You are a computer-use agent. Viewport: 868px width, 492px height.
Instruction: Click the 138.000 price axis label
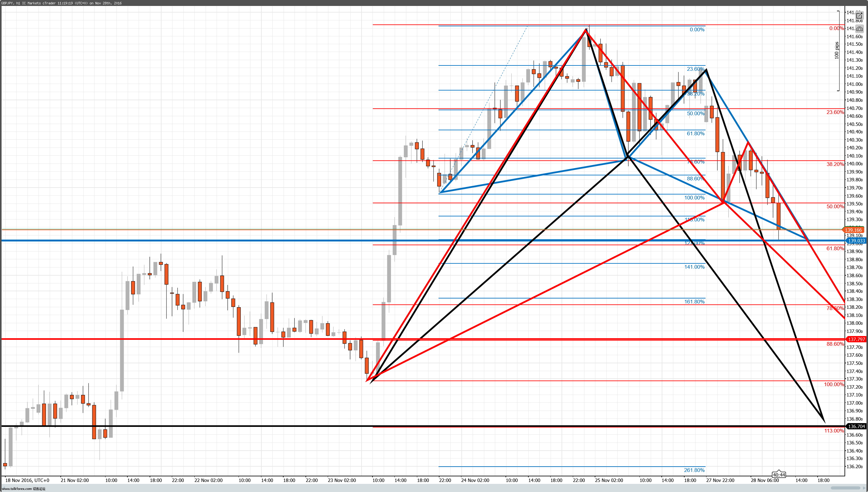[x=855, y=323]
